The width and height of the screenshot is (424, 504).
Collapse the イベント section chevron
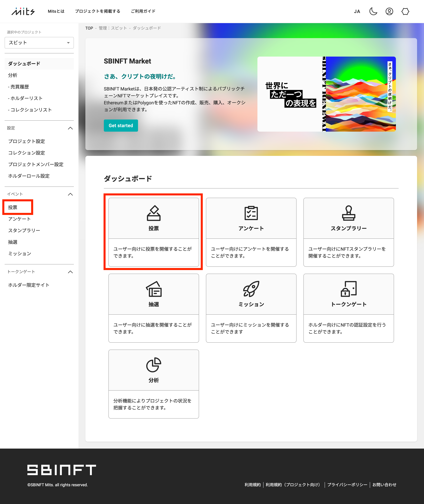(x=70, y=194)
